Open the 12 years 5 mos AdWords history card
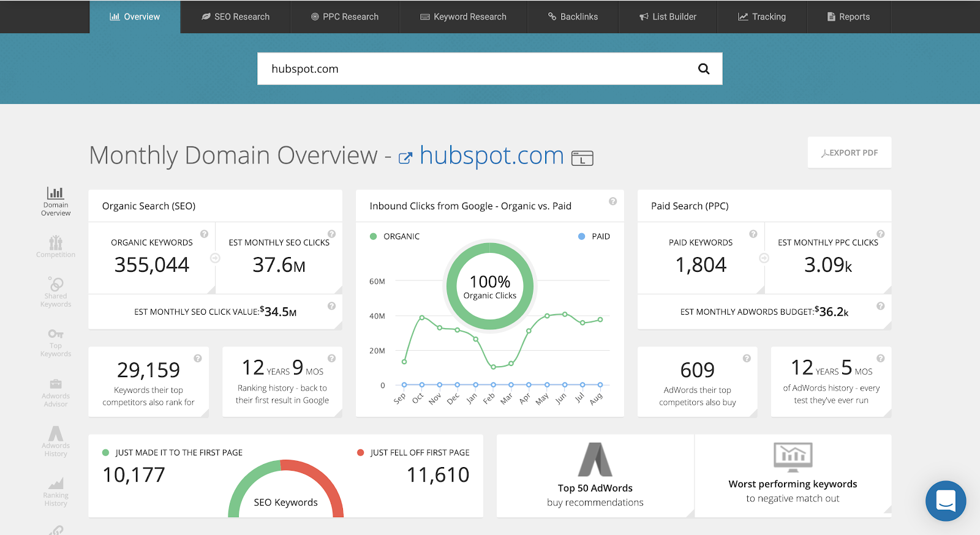This screenshot has height=535, width=980. [x=831, y=382]
